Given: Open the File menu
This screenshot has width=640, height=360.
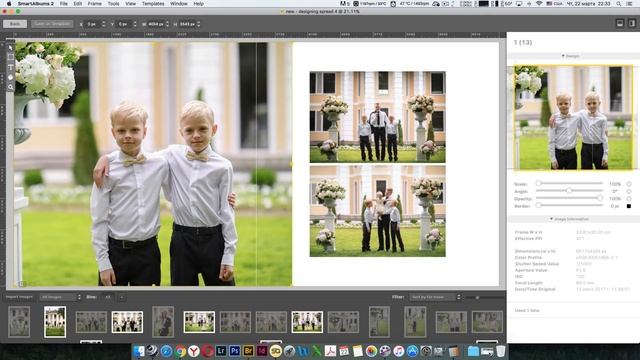Looking at the screenshot, I should click(x=64, y=4).
